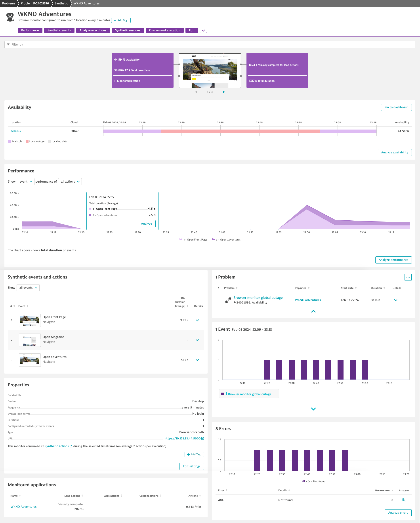Click the browser monitor global outage plug icon

(228, 300)
